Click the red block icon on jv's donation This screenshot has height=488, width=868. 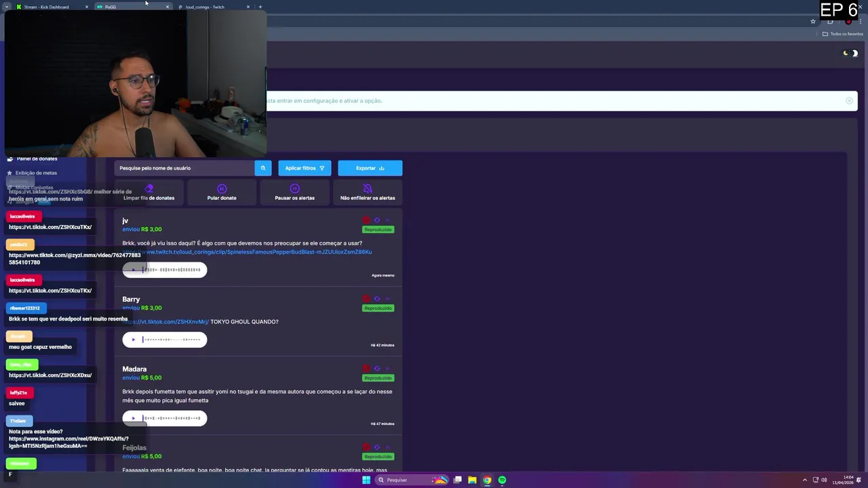click(366, 220)
